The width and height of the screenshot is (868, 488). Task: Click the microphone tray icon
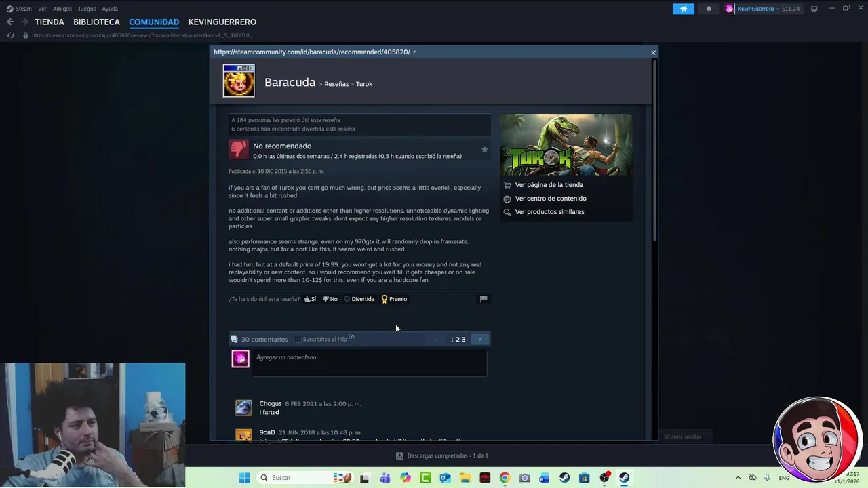767,478
